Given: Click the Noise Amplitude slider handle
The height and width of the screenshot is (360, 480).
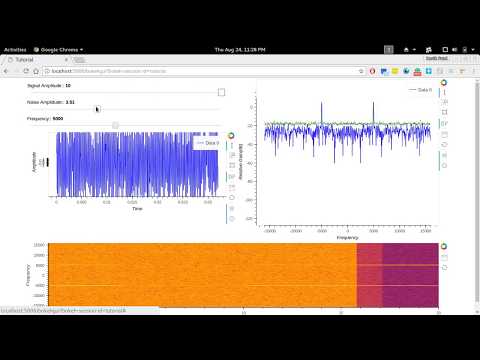Looking at the screenshot, I should point(97,109).
